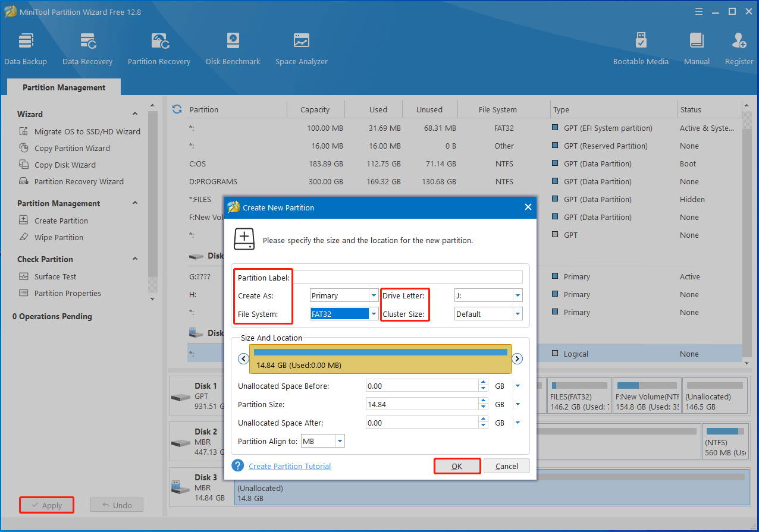
Task: Open Migrate OS to SSD/HD Wizard
Action: 87,131
